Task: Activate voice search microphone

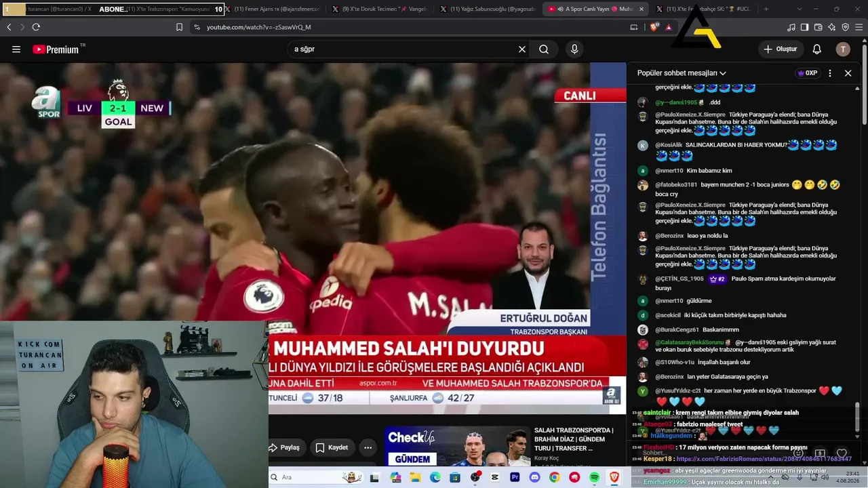Action: click(x=574, y=49)
